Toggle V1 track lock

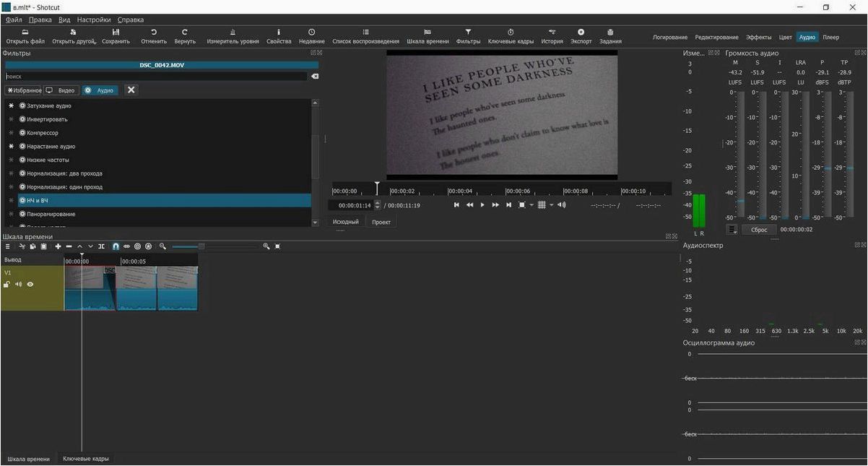[6, 285]
